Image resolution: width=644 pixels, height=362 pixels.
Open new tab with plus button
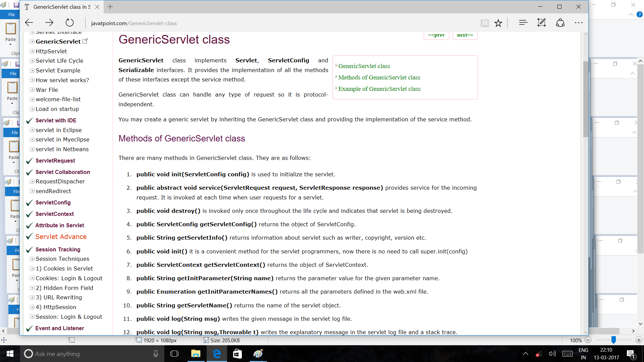(x=110, y=7)
